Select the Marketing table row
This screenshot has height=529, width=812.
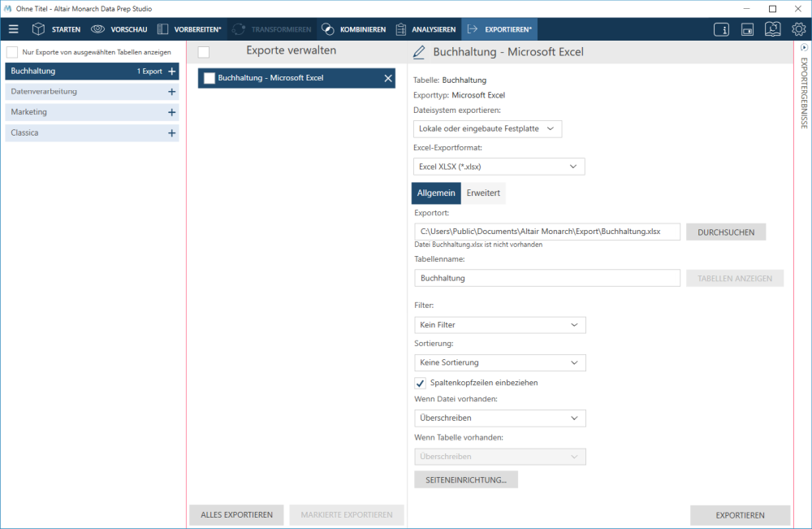pos(93,112)
